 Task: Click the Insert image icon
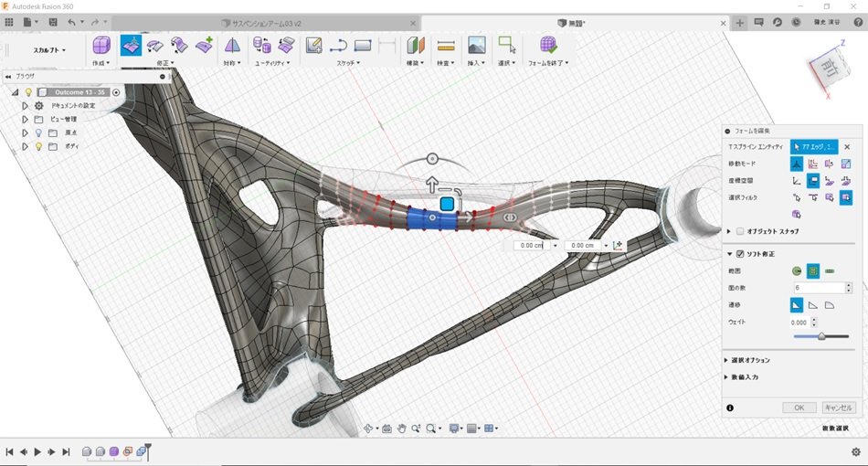pyautogui.click(x=476, y=45)
